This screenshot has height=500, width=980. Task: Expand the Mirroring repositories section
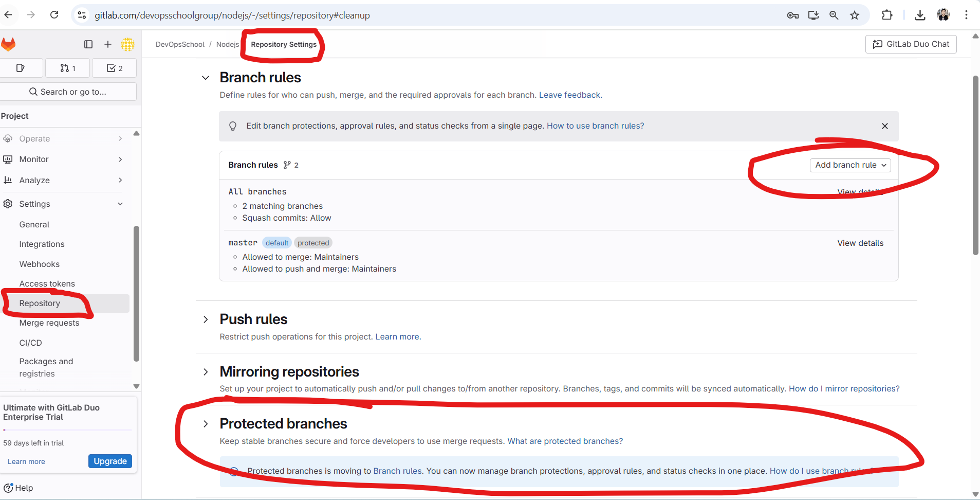pyautogui.click(x=206, y=372)
